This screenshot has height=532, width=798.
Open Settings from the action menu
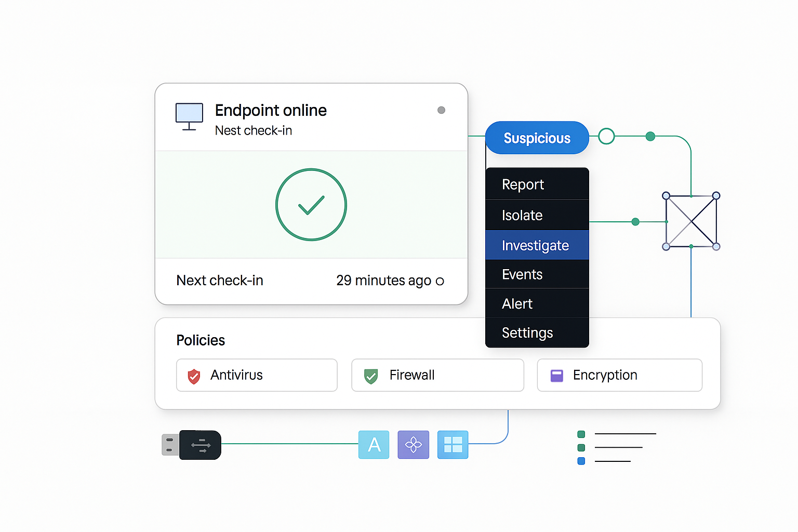[537, 332]
